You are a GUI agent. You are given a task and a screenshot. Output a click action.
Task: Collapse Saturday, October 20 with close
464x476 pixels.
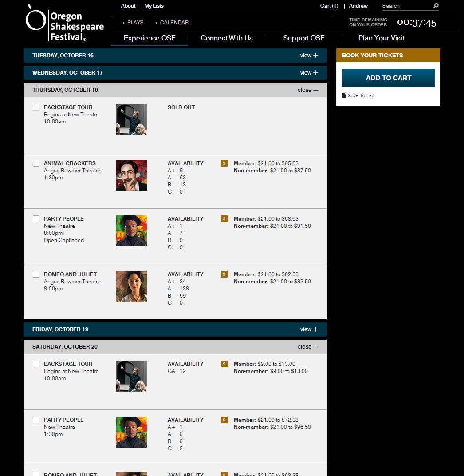coord(308,347)
